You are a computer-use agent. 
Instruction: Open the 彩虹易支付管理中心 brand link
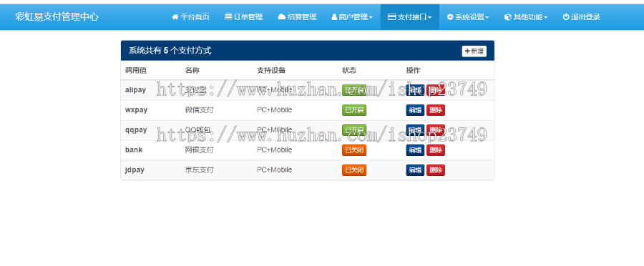(57, 17)
